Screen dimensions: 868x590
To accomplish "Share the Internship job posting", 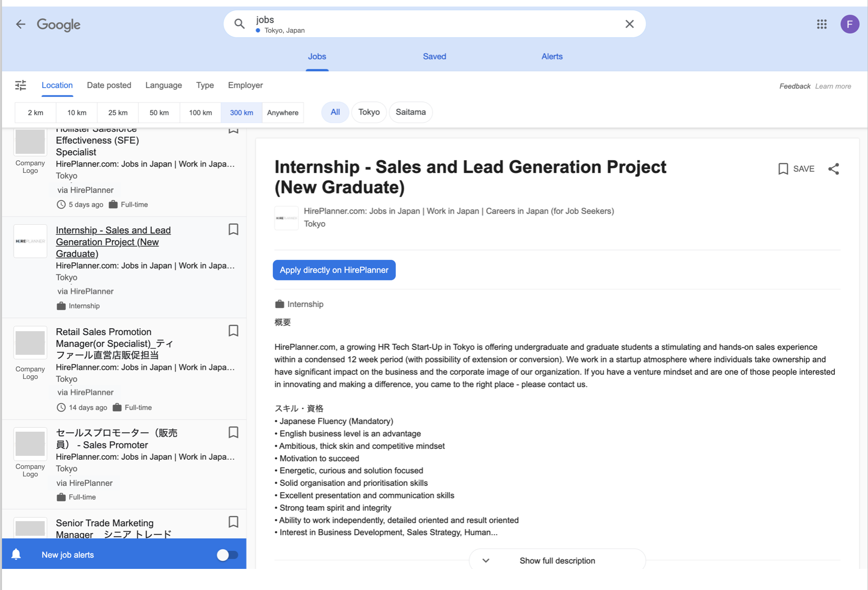I will (834, 169).
